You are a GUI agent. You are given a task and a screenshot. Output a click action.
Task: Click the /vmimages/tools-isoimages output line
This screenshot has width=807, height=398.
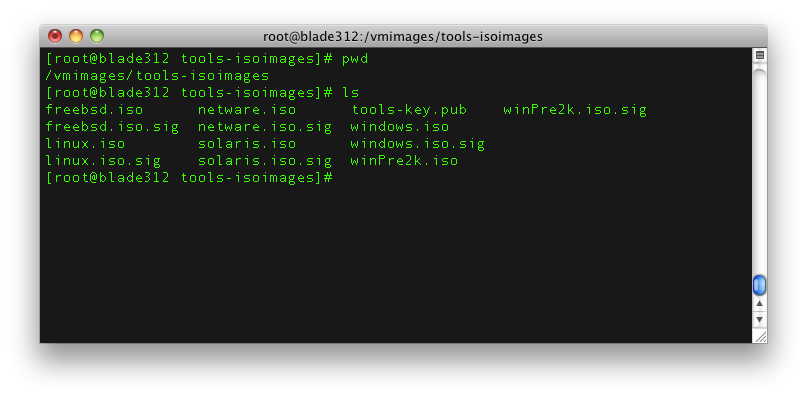(x=157, y=76)
